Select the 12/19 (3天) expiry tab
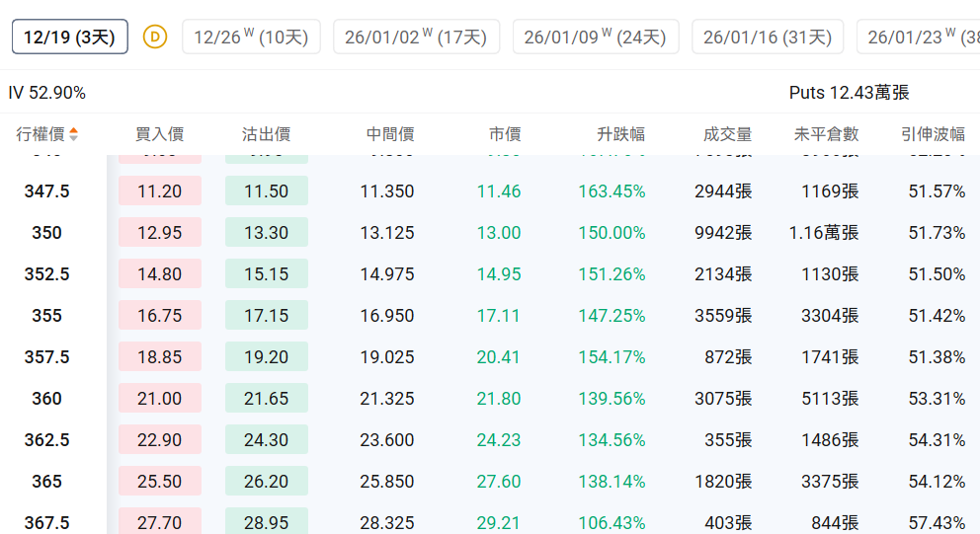The image size is (980, 534). coord(70,38)
